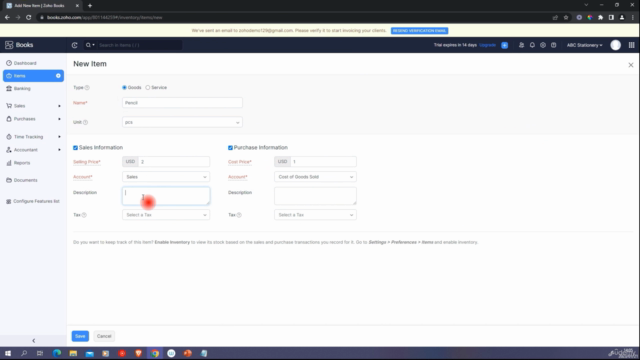The width and height of the screenshot is (640, 360).
Task: Open the help question icon in header
Action: pos(553,45)
